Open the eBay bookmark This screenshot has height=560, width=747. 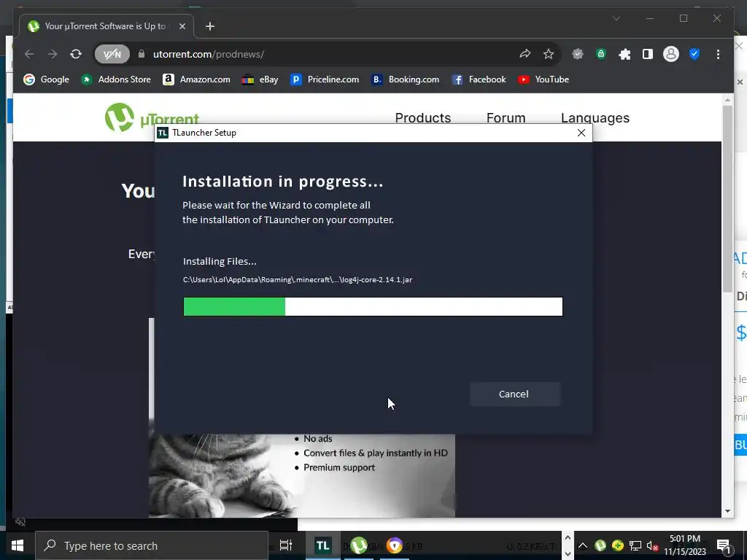tap(260, 79)
